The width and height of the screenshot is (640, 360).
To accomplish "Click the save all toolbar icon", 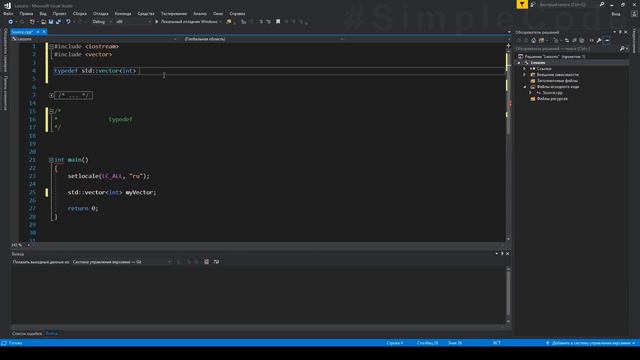I will tap(58, 22).
